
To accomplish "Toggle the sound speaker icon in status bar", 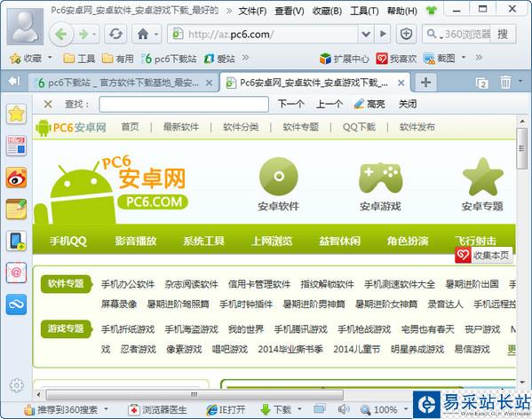I will pyautogui.click(x=344, y=409).
